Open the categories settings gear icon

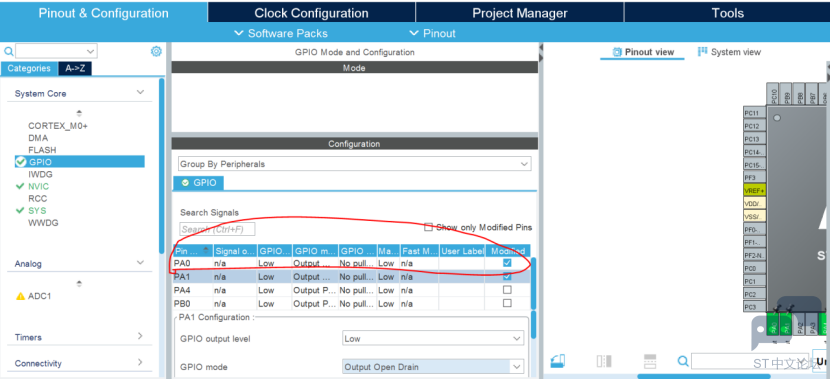pyautogui.click(x=156, y=51)
